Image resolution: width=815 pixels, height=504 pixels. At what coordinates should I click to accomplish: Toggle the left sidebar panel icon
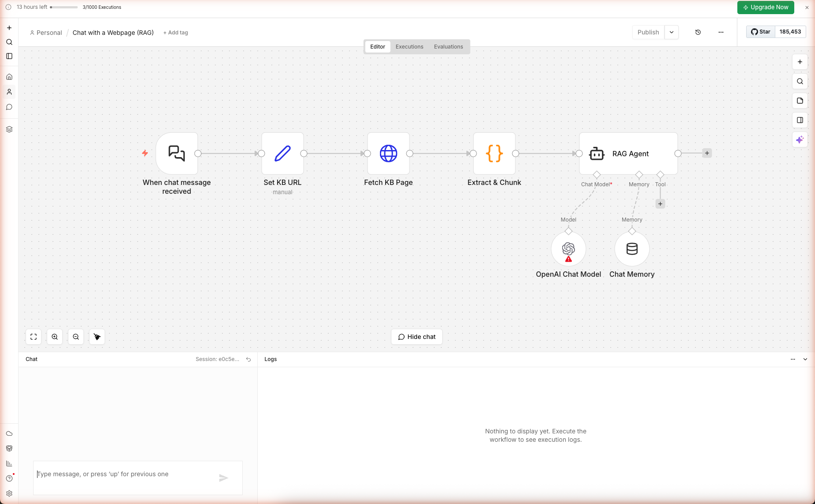9,56
